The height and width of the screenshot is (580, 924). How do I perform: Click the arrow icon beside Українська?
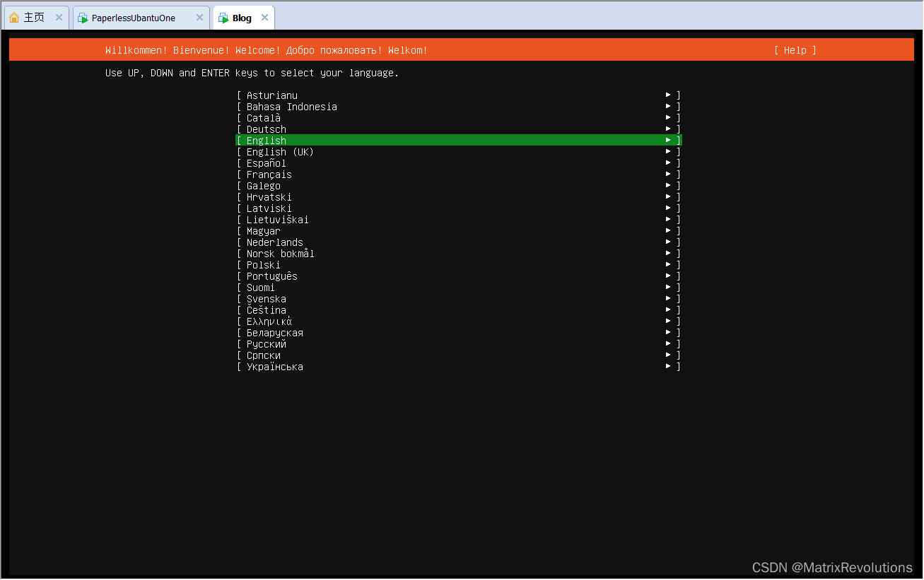(667, 365)
